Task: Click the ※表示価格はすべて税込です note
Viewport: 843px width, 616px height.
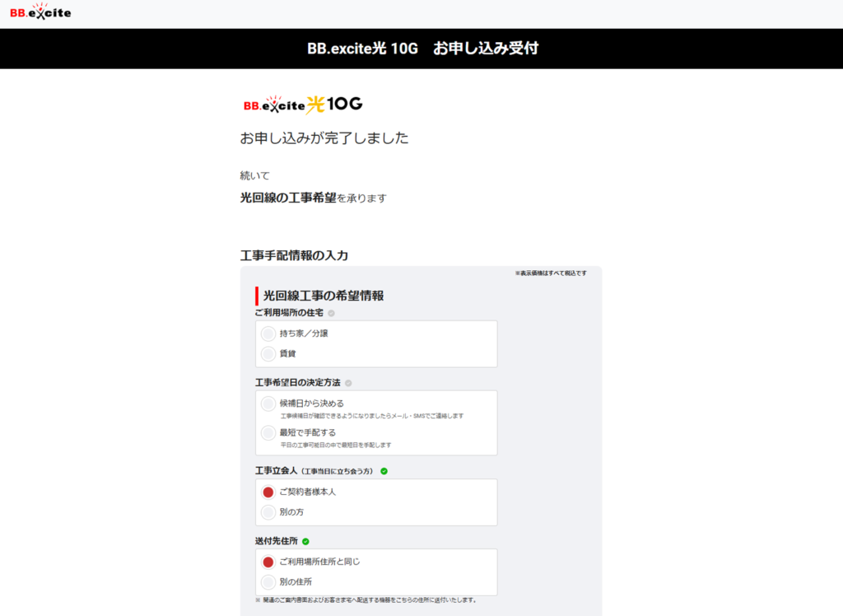Action: tap(550, 273)
